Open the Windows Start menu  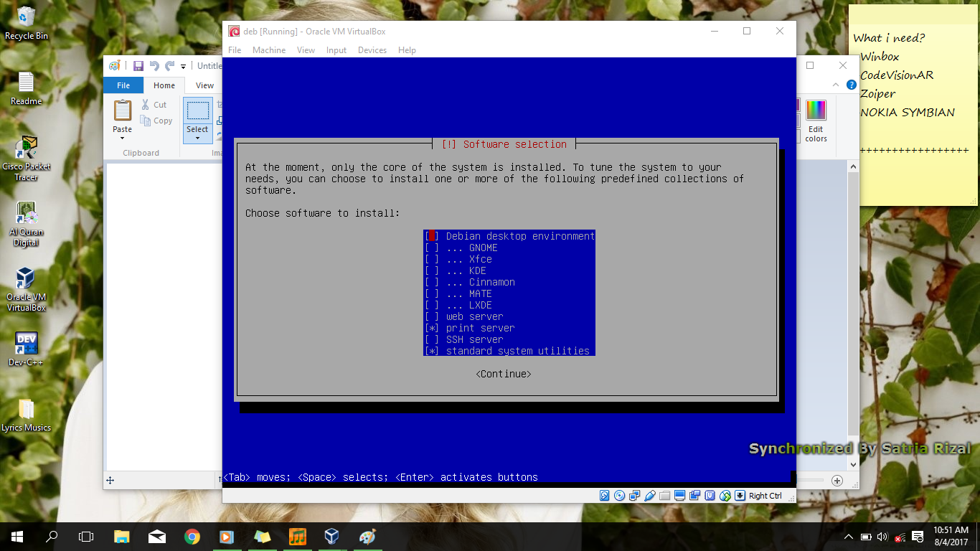click(17, 537)
